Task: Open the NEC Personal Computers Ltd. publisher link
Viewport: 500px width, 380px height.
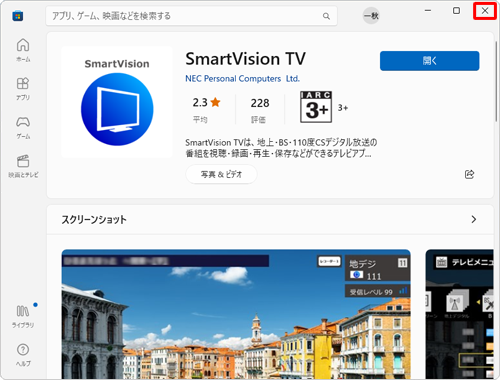Action: pos(242,79)
